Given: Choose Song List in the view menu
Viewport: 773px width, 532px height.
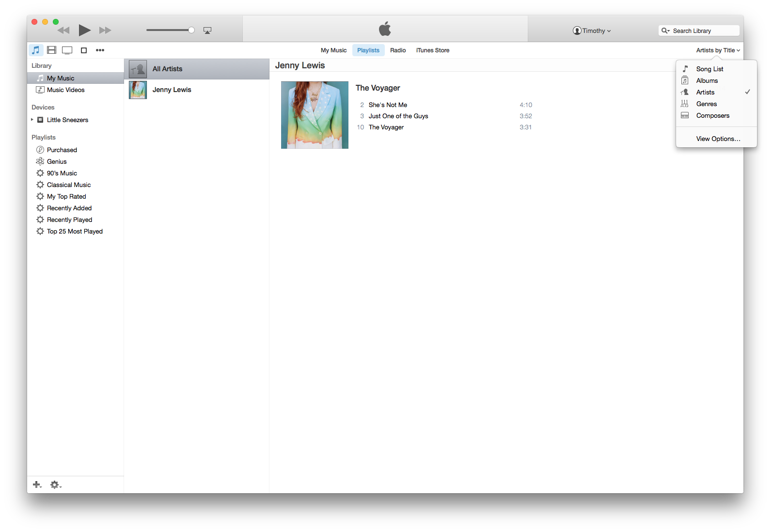Looking at the screenshot, I should coord(716,69).
